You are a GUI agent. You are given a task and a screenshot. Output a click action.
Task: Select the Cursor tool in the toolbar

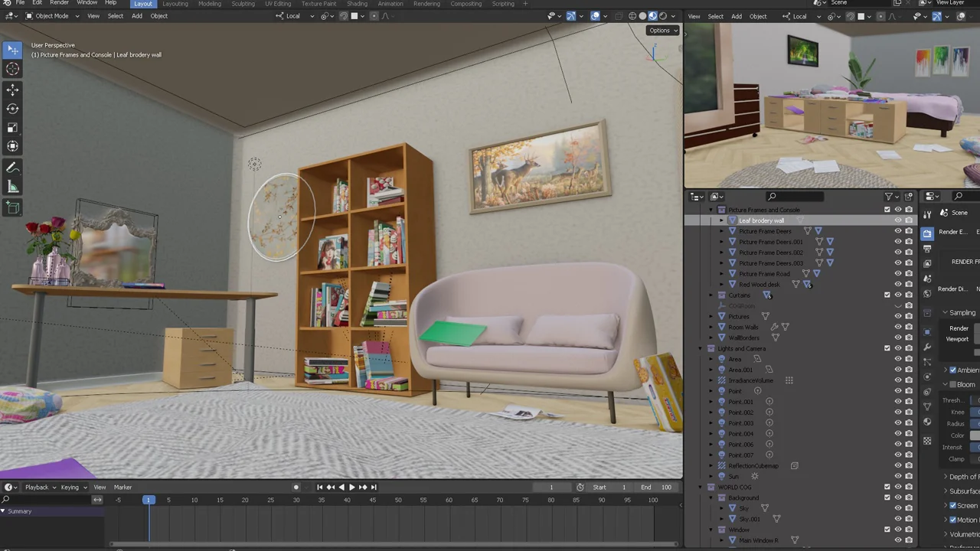tap(11, 69)
